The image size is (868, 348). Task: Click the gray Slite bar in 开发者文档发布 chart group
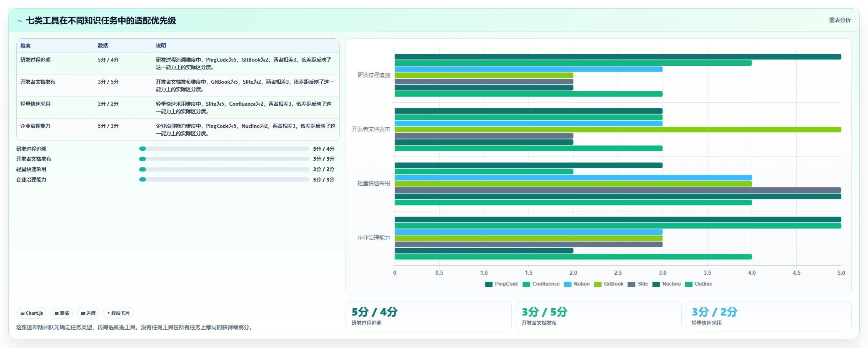pyautogui.click(x=484, y=136)
